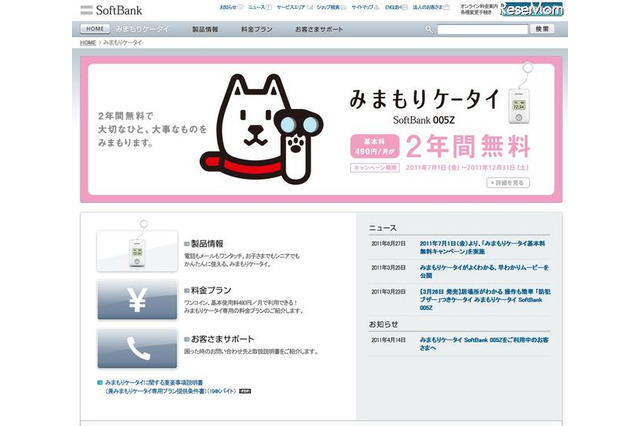Viewport: 640px width, 426px height.
Task: Select the みまもりケータイ navigation tab
Action: click(142, 29)
